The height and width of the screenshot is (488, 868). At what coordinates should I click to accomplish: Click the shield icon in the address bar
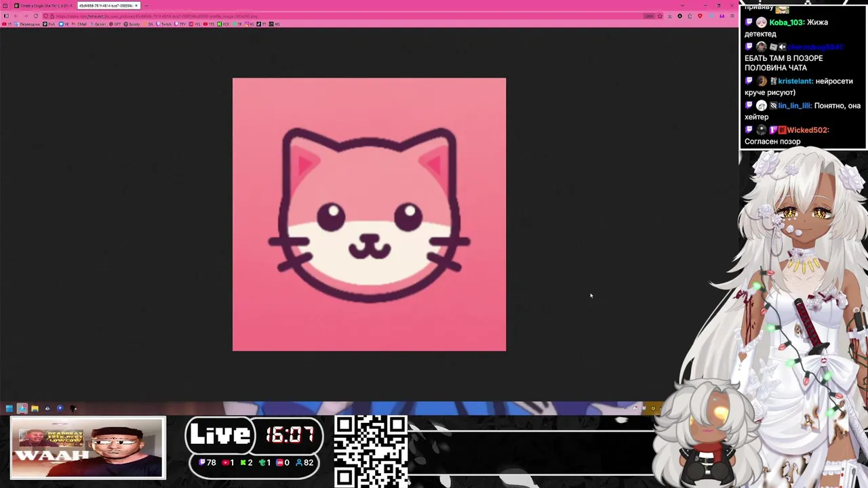pos(46,16)
